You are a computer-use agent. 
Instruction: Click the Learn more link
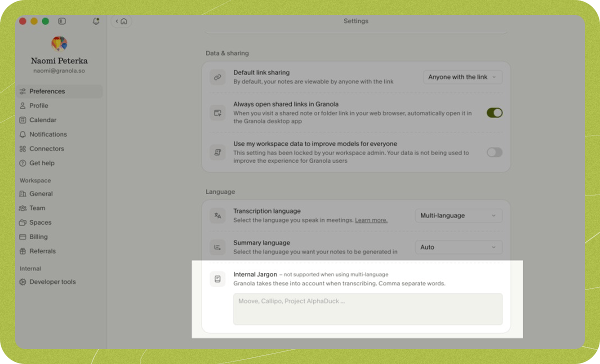371,220
